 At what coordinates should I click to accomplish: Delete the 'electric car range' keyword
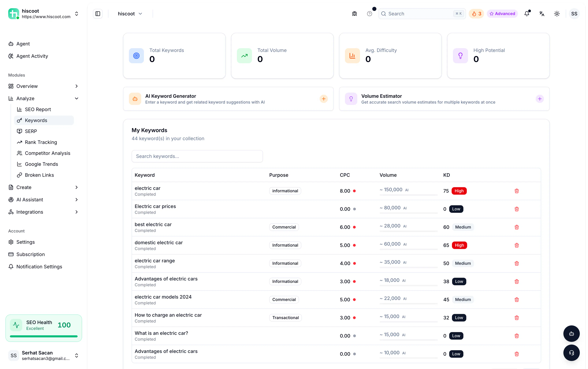(517, 263)
